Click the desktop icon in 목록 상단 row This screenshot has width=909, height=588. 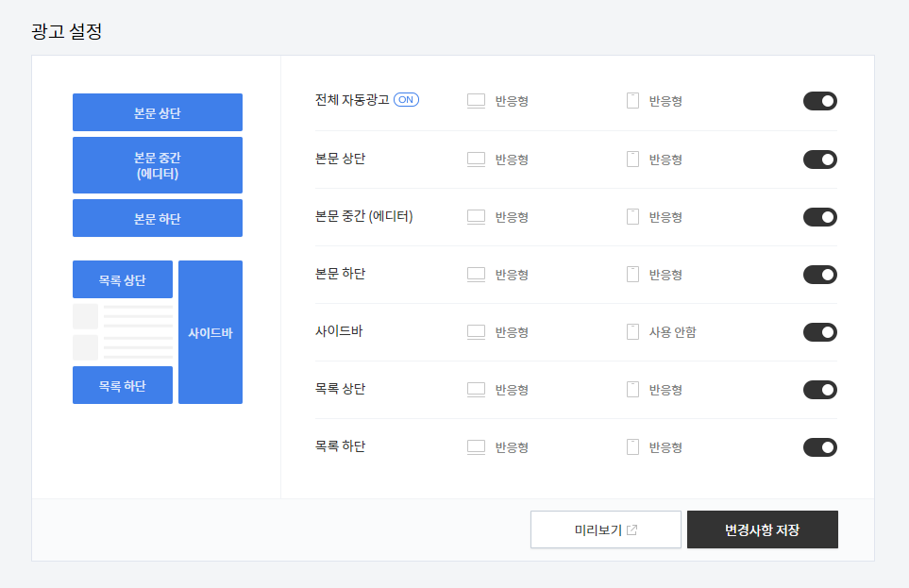pyautogui.click(x=476, y=390)
